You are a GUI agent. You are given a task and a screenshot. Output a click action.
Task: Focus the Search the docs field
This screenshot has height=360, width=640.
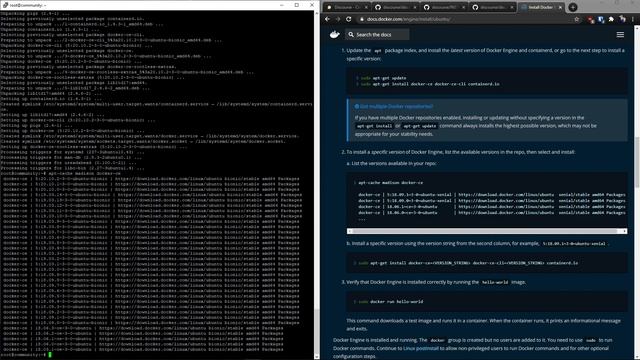point(377,35)
